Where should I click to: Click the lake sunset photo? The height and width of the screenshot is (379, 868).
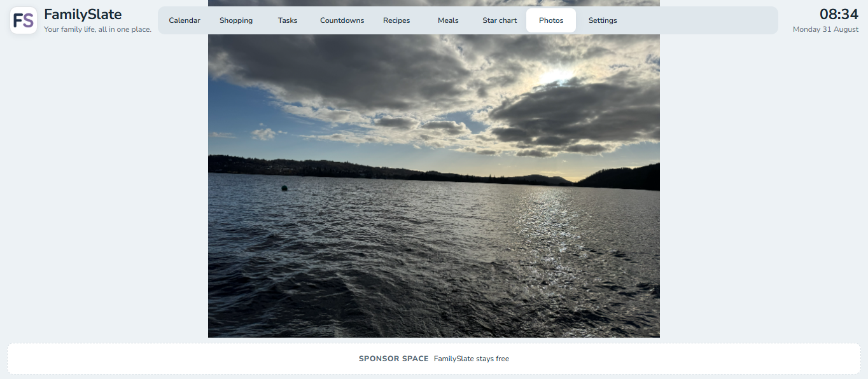pyautogui.click(x=434, y=169)
